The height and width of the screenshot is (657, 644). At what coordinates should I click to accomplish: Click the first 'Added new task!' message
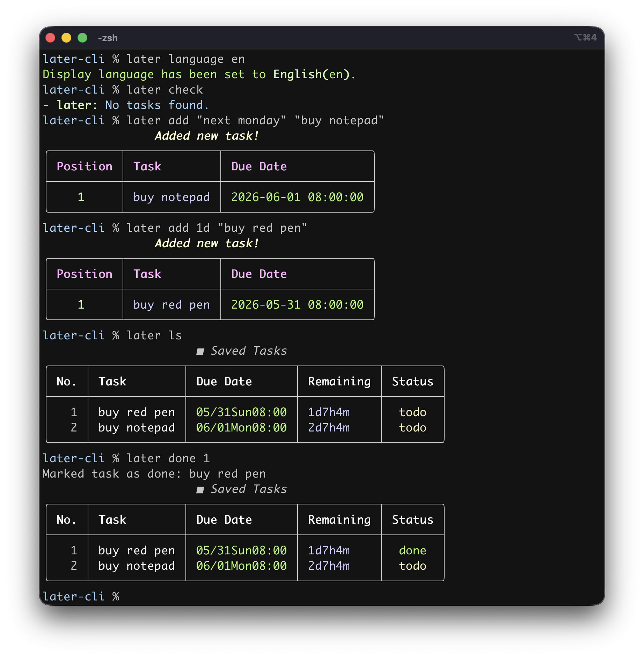[x=207, y=136]
